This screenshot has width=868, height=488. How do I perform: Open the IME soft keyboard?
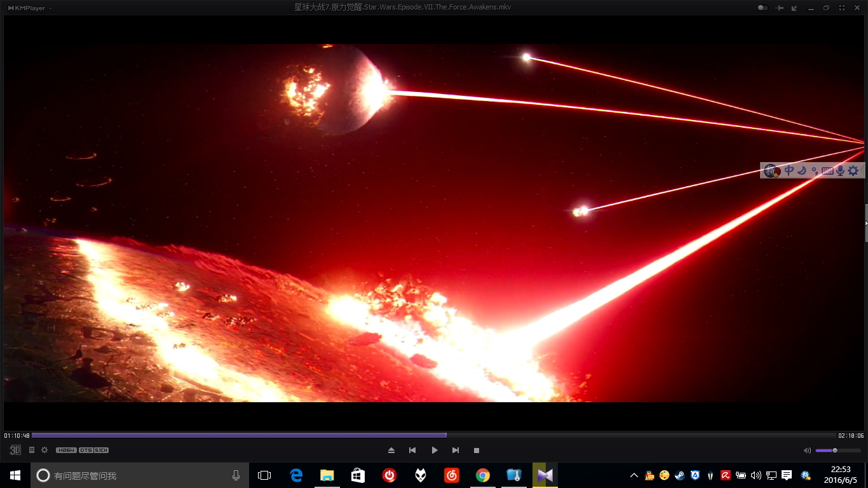(x=827, y=170)
